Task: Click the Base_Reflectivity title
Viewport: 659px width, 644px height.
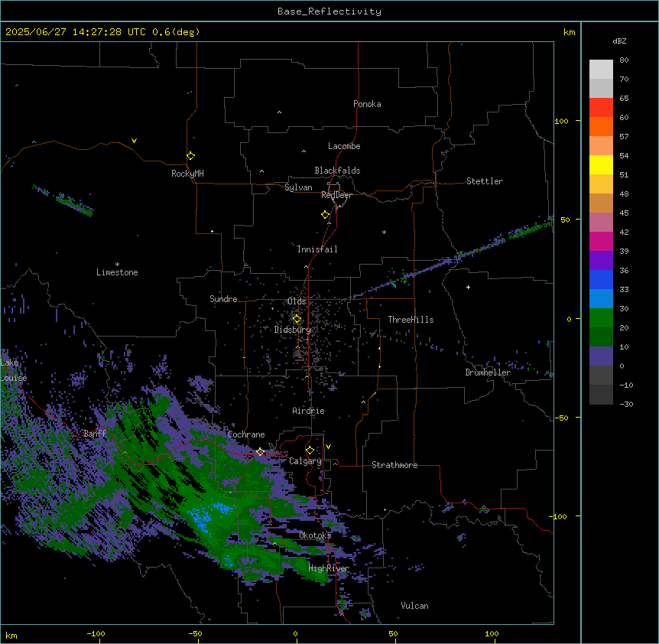Action: coord(329,11)
